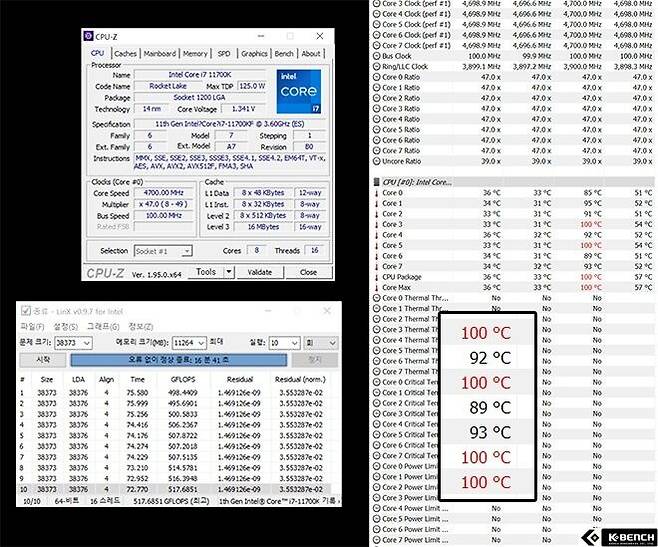Click the CPU-Z Name field Intel Core i7 11700K
This screenshot has height=547, width=658.
(199, 75)
